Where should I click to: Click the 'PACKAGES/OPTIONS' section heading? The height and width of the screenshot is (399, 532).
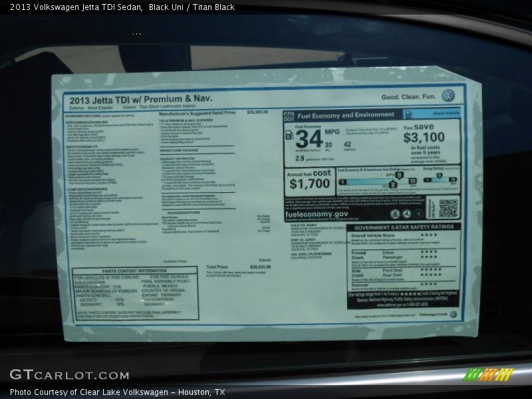pyautogui.click(x=184, y=213)
